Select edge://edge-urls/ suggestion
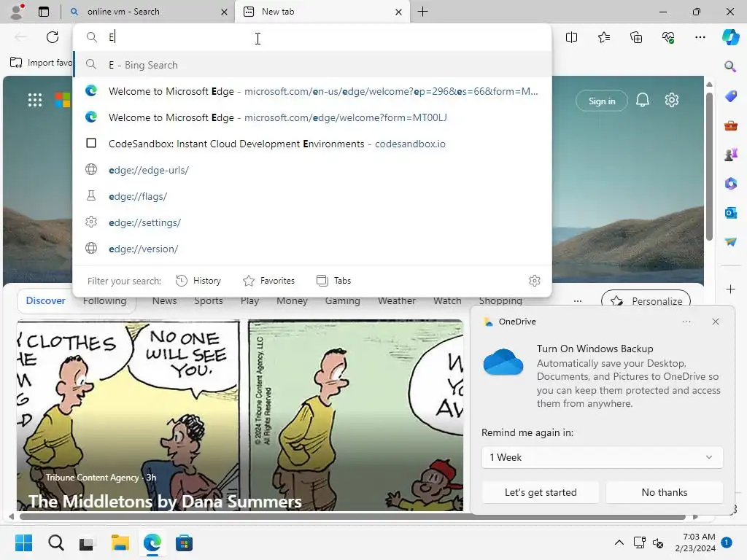The width and height of the screenshot is (747, 560). [312, 170]
